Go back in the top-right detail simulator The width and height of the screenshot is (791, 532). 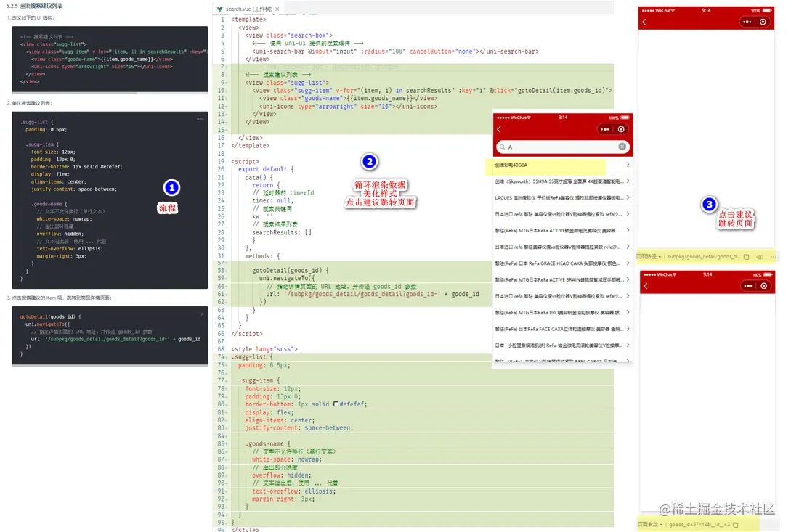(644, 22)
